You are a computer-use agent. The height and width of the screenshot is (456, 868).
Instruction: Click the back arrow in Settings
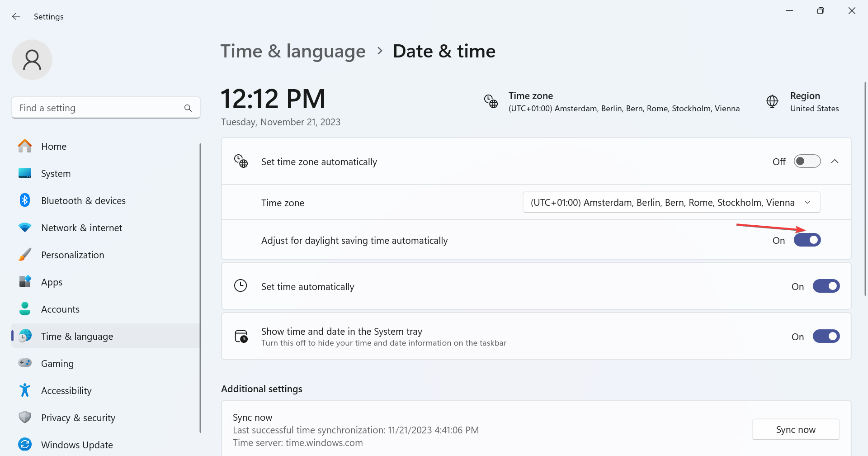[x=16, y=17]
